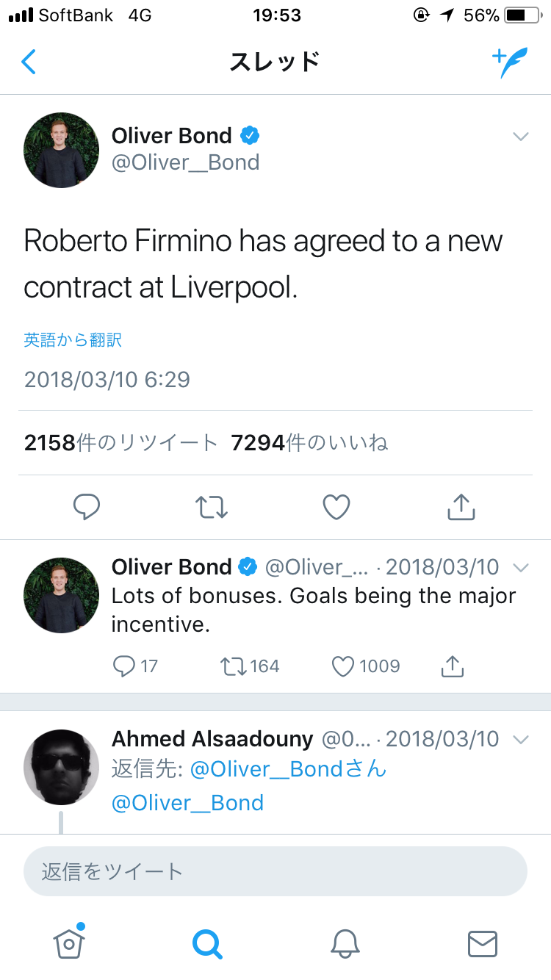Retweet the main Firmino contract tweet
Screen dimensions: 551x980
[x=212, y=506]
